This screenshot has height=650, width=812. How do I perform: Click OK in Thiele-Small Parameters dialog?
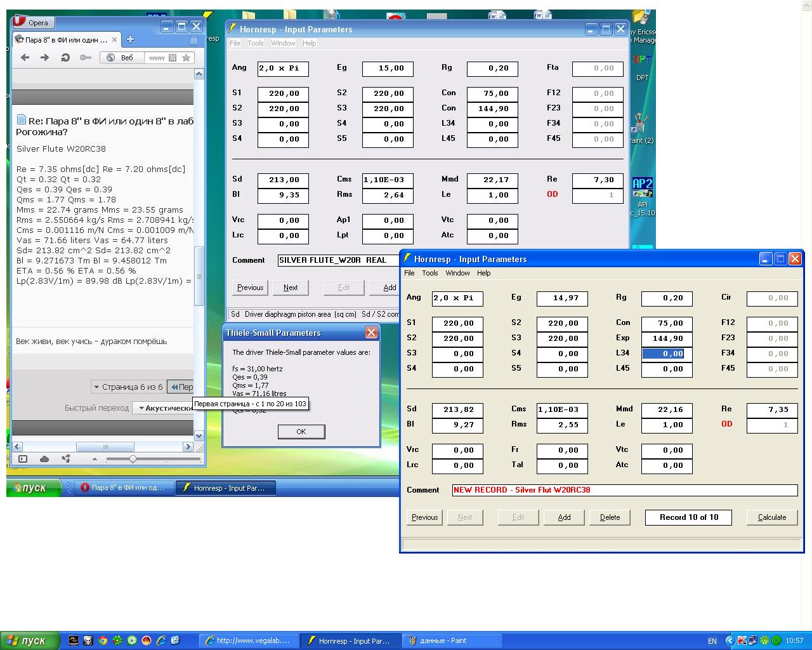coord(301,432)
